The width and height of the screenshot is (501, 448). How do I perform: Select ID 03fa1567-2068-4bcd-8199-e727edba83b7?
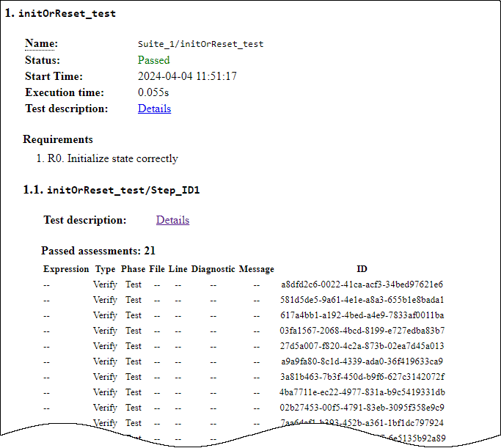[362, 331]
